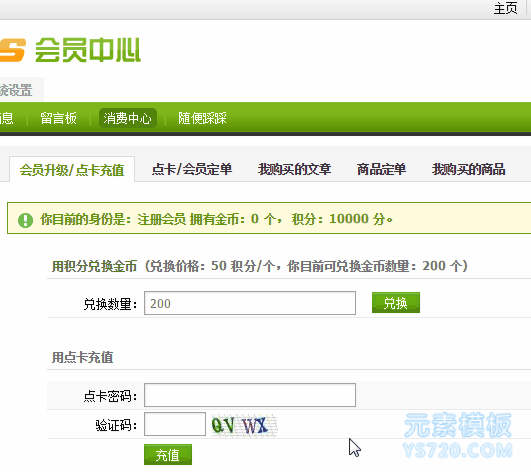Image resolution: width=531 pixels, height=472 pixels.
Task: Open the 留言板 navigation item
Action: tap(58, 118)
